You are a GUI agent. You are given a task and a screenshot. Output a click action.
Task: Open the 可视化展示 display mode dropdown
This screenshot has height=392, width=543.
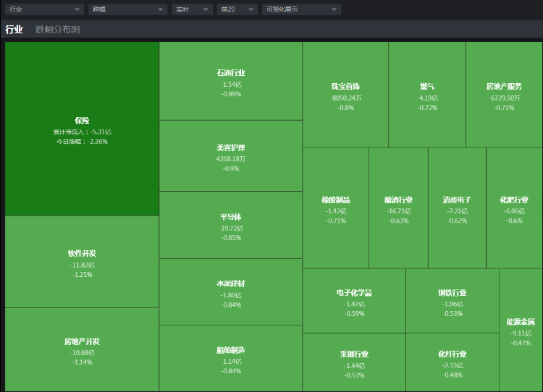point(300,9)
